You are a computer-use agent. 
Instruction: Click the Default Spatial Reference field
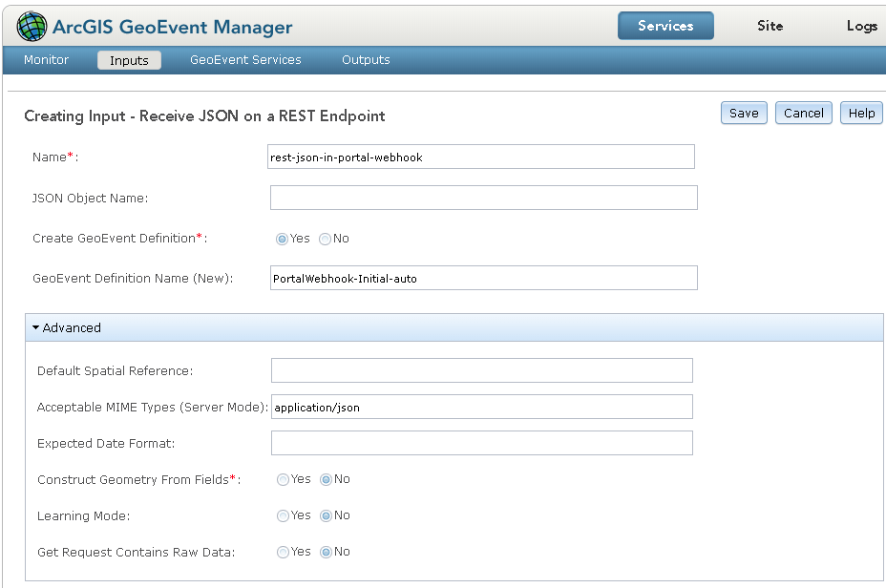coord(482,370)
